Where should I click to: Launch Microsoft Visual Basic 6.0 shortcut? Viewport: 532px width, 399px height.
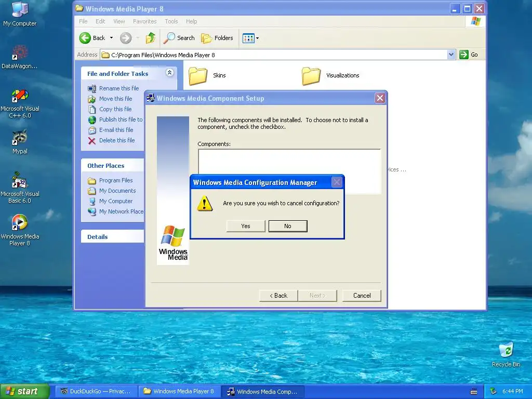pos(20,188)
